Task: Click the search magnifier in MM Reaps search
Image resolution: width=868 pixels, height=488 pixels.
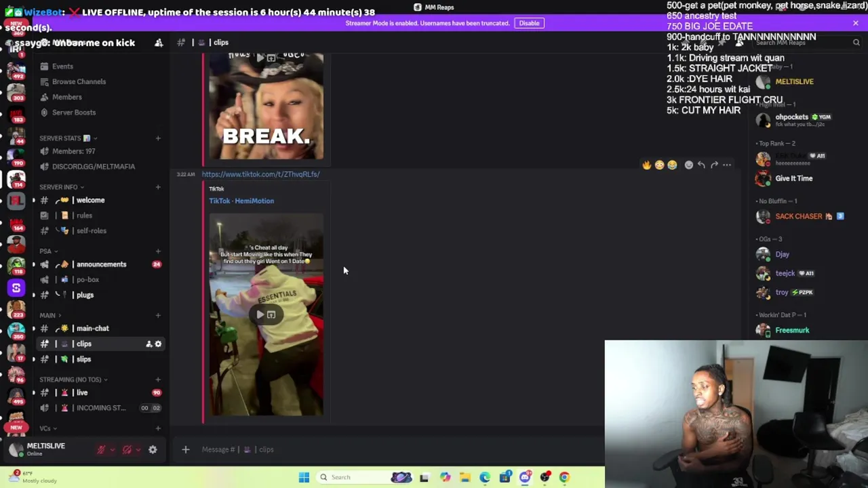Action: [856, 42]
